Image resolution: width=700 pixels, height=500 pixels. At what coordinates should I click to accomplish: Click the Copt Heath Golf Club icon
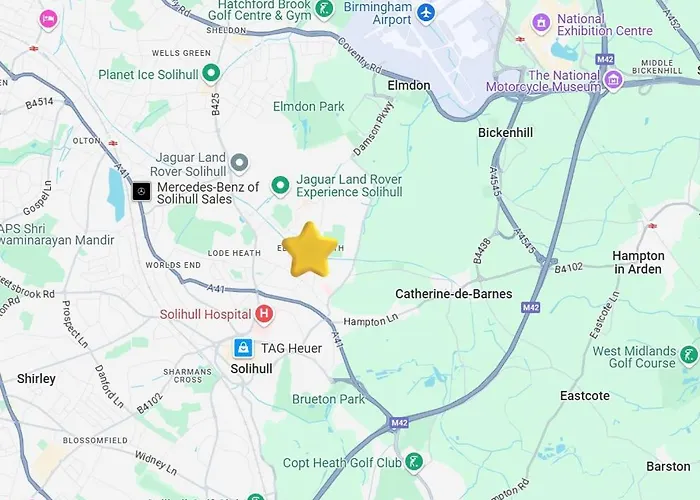[x=414, y=463]
